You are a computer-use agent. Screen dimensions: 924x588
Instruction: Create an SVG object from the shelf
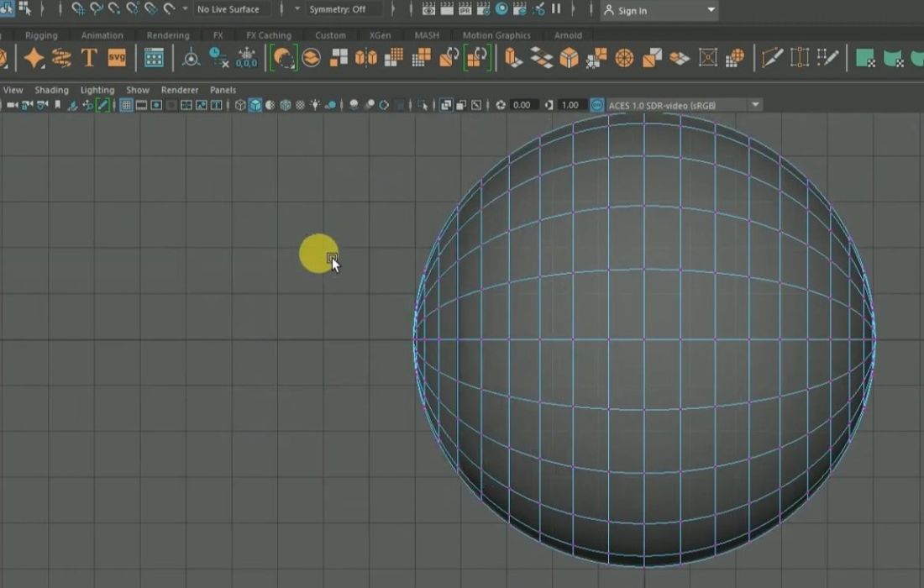tap(115, 57)
